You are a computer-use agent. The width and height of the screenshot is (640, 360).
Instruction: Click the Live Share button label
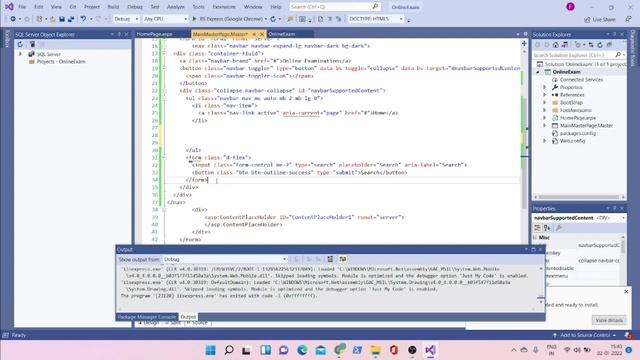pyautogui.click(x=604, y=19)
